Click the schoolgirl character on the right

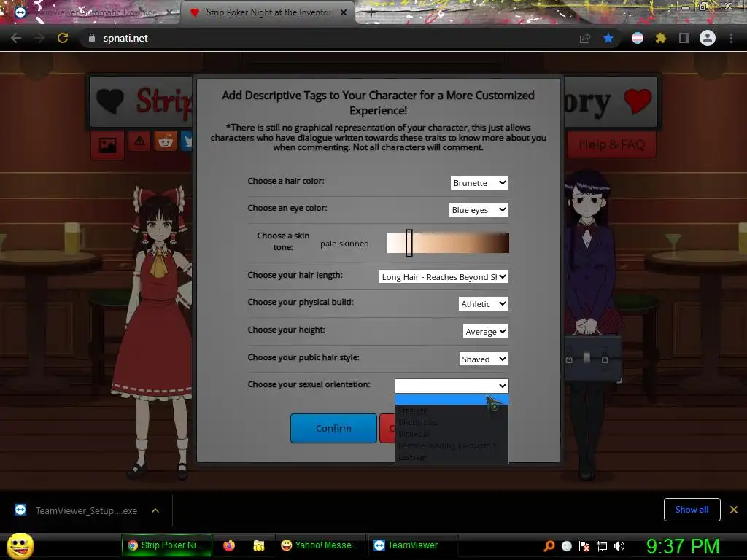click(591, 324)
